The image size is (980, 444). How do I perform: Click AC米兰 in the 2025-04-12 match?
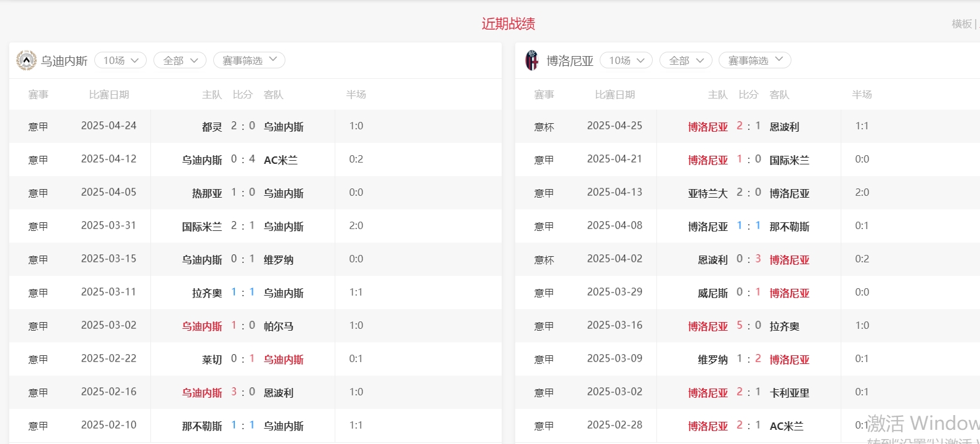[x=280, y=160]
